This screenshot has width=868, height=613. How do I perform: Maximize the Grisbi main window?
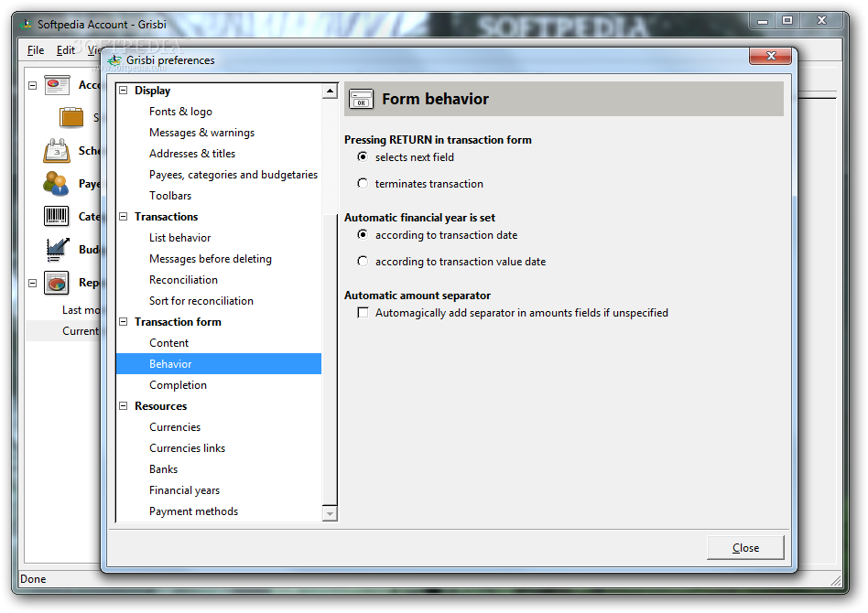tap(787, 21)
